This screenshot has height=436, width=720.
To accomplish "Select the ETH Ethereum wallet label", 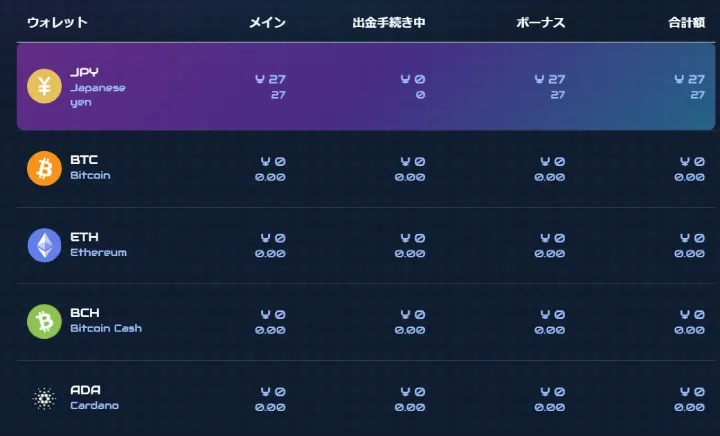I will point(98,244).
